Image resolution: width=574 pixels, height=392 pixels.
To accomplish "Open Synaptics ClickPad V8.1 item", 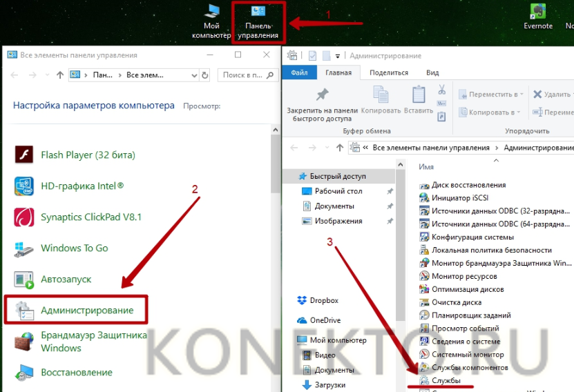I will [x=77, y=217].
